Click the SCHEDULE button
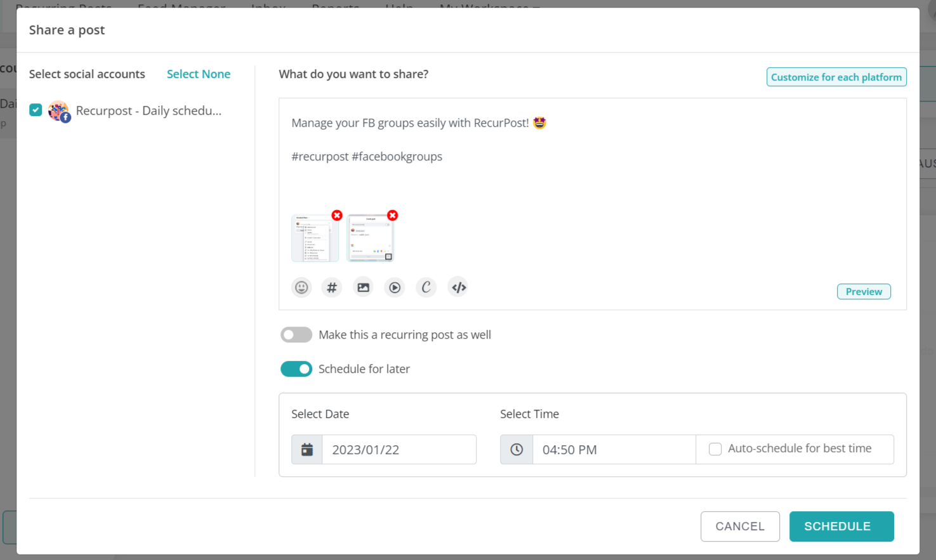The height and width of the screenshot is (560, 936). click(x=841, y=526)
